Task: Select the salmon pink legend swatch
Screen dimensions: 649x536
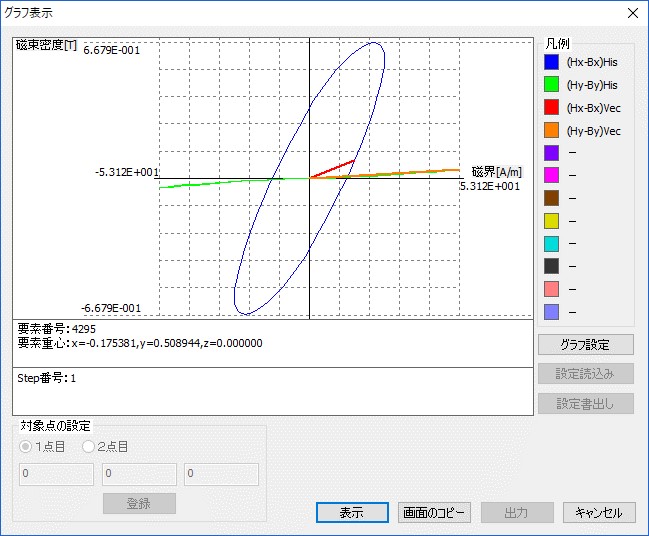Action: point(551,289)
